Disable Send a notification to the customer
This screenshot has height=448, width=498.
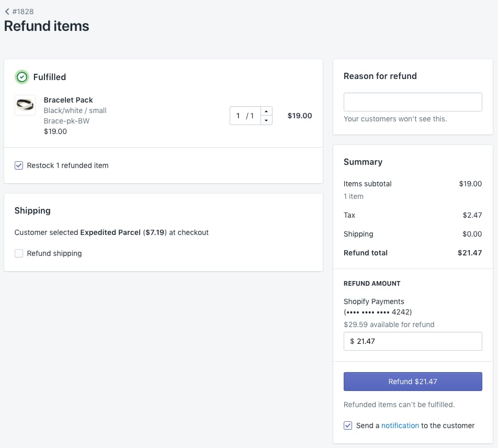click(x=348, y=425)
